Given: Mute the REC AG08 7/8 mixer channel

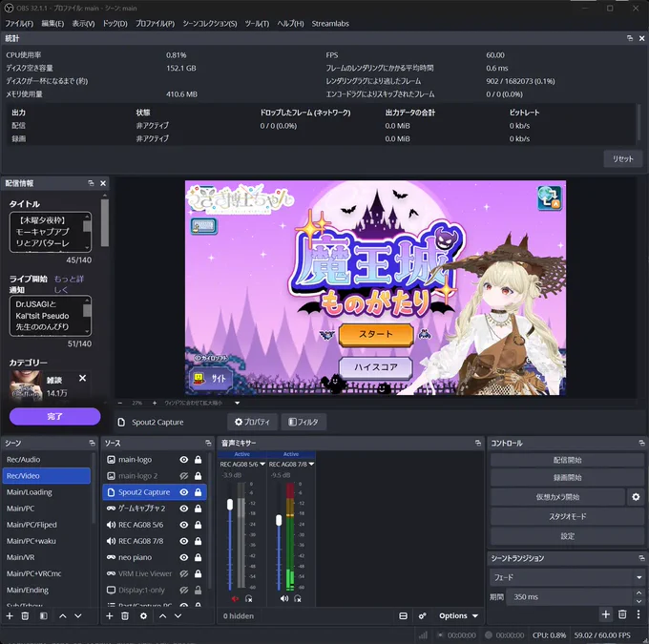Looking at the screenshot, I should pos(284,598).
